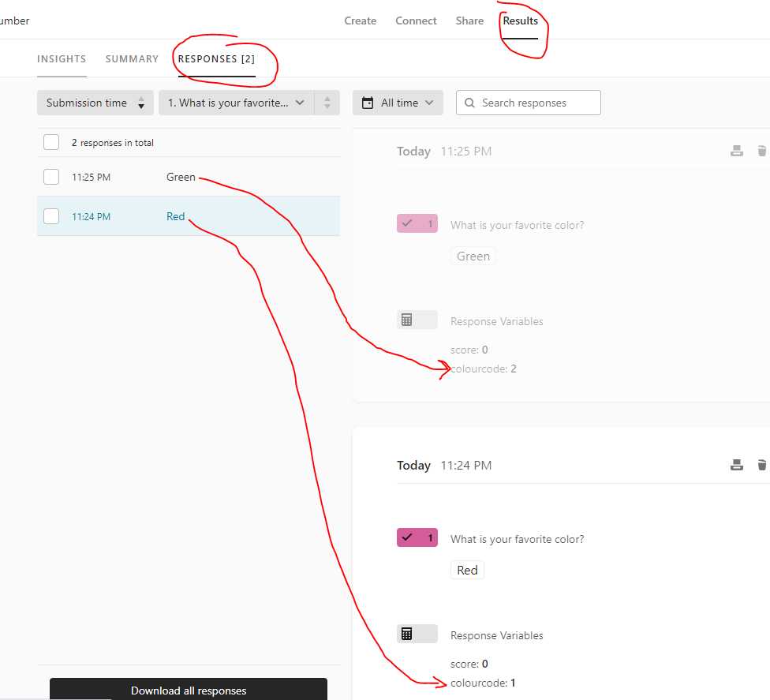Screen dimensions: 770x700
Task: Click the Red answer chip
Action: click(467, 570)
